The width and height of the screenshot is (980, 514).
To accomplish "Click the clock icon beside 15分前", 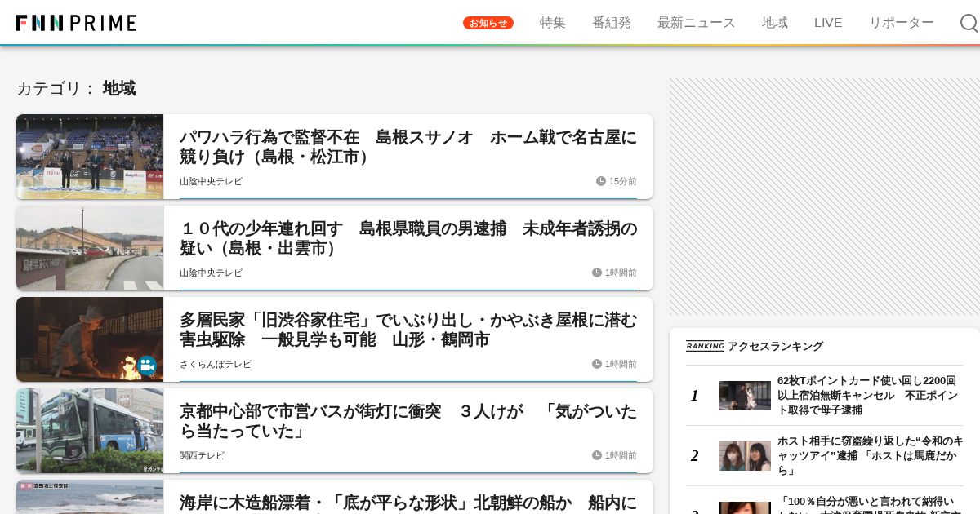I will 601,181.
